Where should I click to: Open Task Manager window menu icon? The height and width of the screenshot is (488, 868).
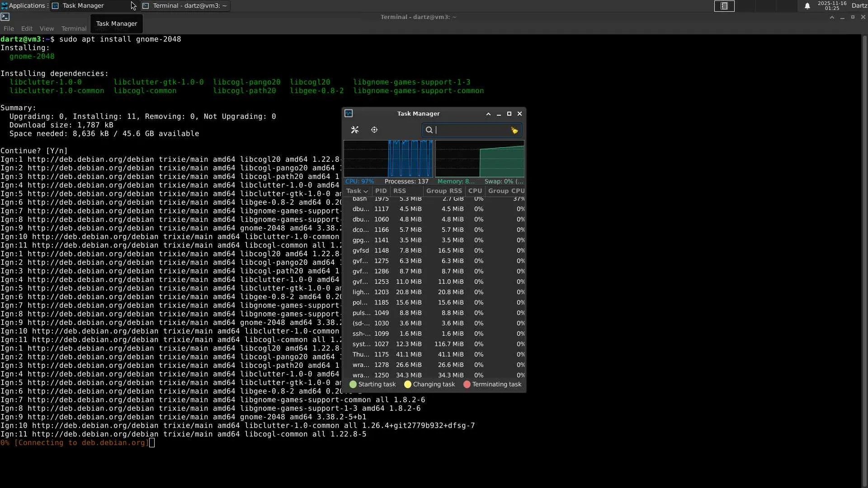pos(349,113)
